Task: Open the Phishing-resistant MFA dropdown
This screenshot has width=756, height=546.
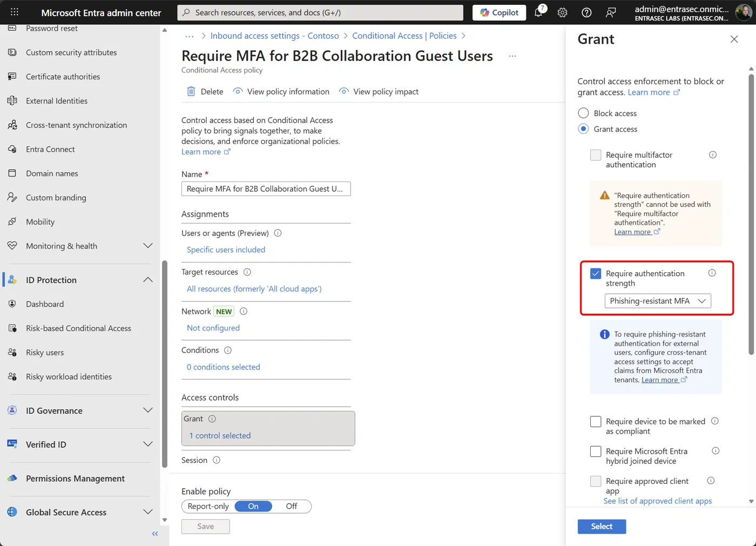Action: point(658,301)
